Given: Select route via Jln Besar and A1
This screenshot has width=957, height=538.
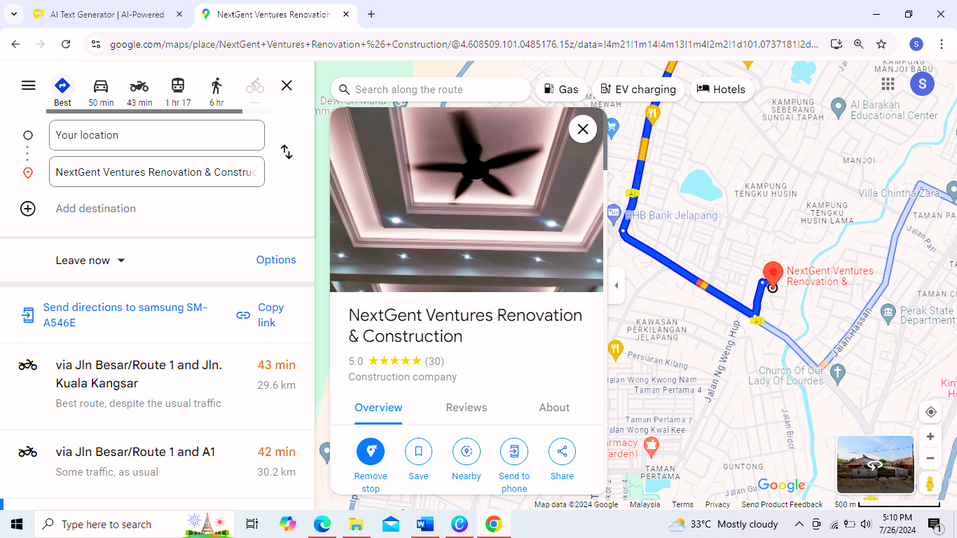Looking at the screenshot, I should [x=157, y=463].
